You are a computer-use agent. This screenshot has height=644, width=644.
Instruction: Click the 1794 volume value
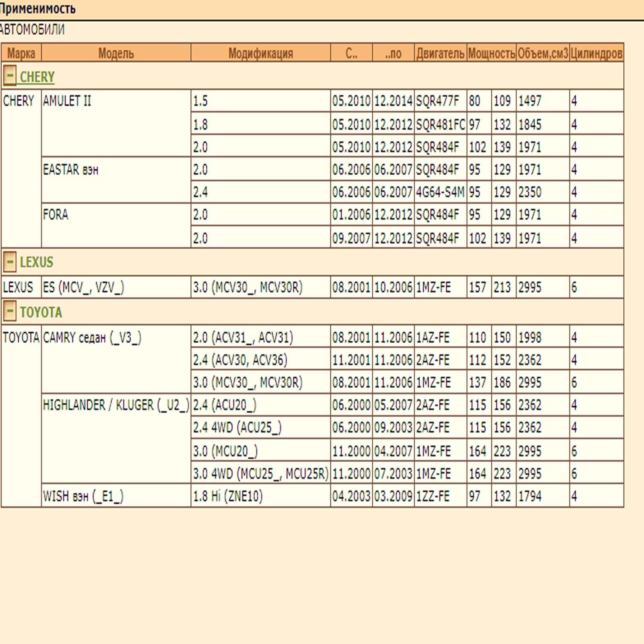[530, 496]
